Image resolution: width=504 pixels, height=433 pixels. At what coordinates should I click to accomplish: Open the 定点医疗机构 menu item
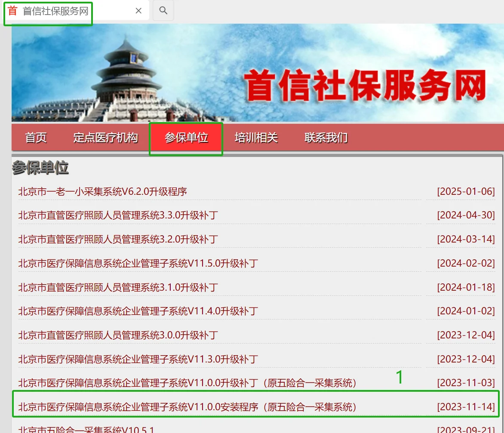pyautogui.click(x=105, y=137)
